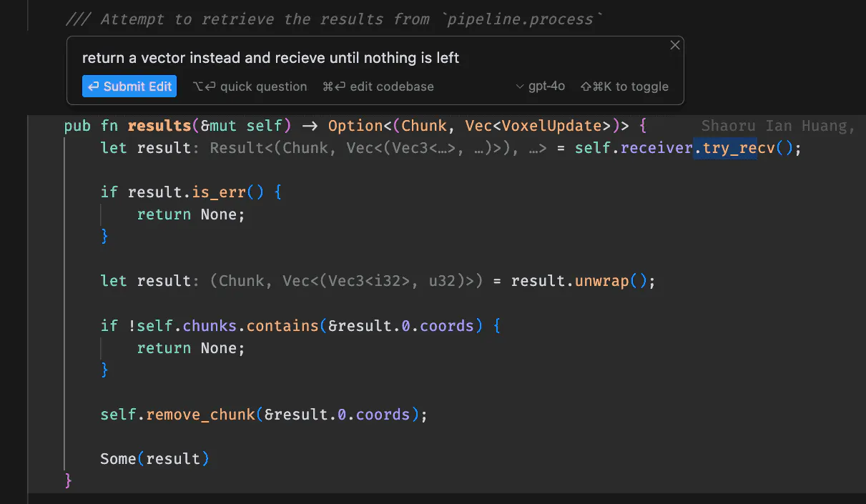Click the Shaoru Ian Huang blame annotation
This screenshot has height=504, width=866.
pos(779,126)
